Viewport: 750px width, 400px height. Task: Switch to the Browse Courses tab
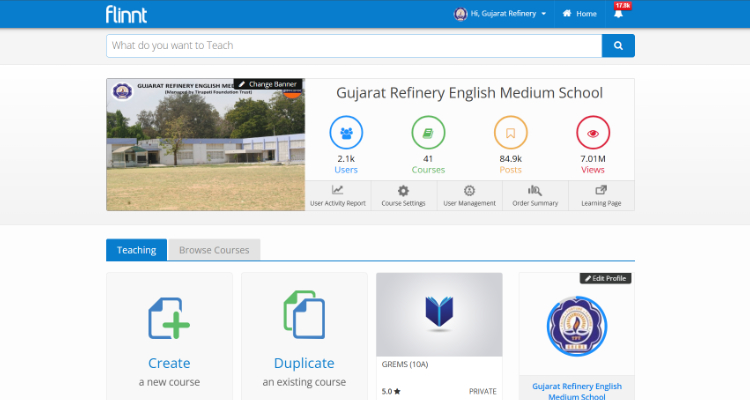(214, 250)
